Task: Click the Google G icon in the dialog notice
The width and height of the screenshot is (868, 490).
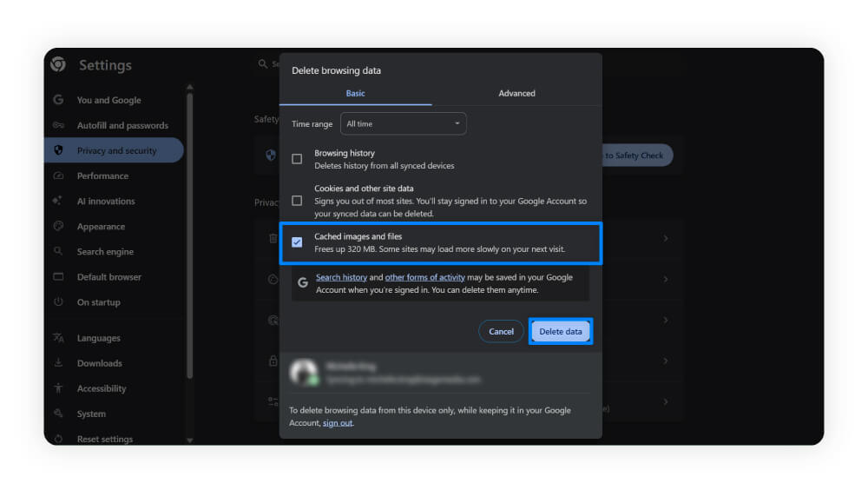Action: tap(303, 282)
